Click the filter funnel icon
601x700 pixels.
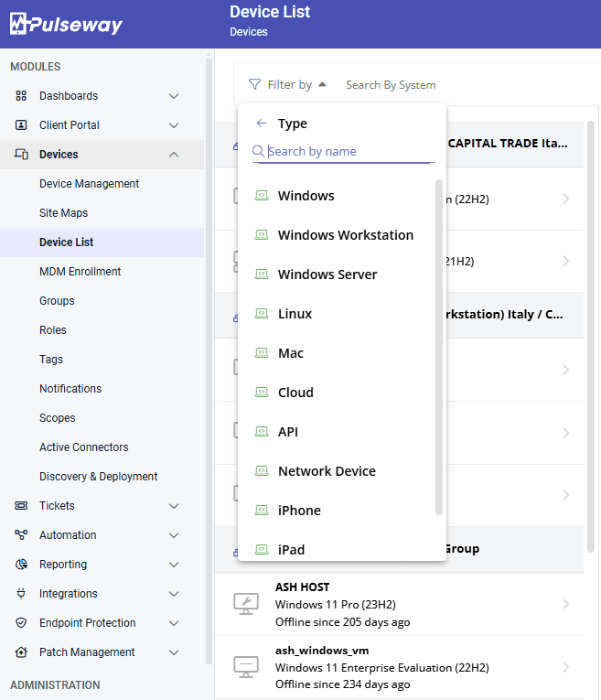(254, 84)
